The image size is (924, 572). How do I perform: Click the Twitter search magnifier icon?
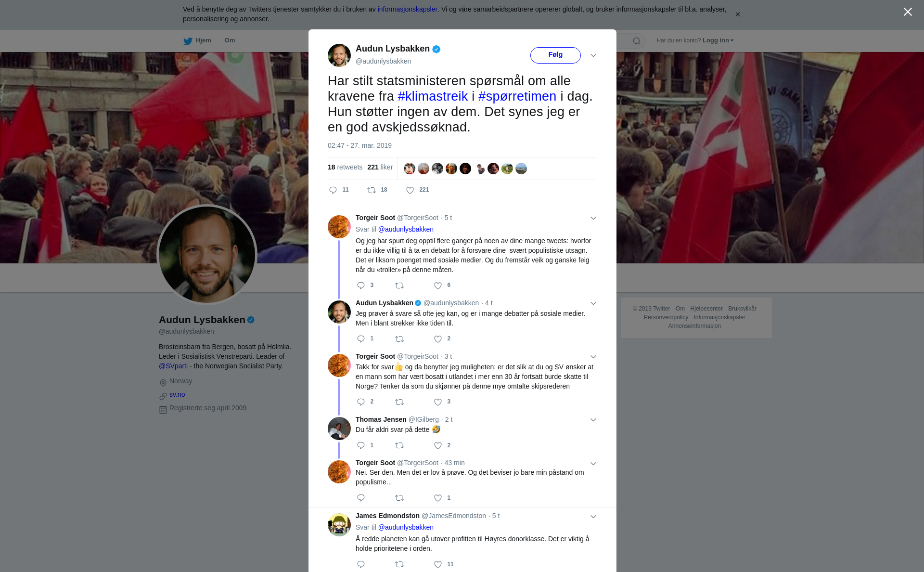pos(637,41)
